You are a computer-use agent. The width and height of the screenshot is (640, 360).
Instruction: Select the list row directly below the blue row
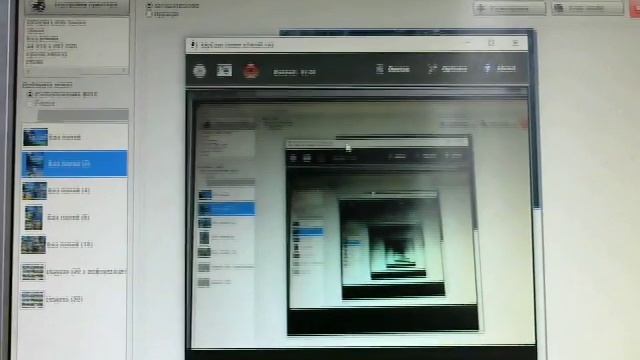(75, 191)
